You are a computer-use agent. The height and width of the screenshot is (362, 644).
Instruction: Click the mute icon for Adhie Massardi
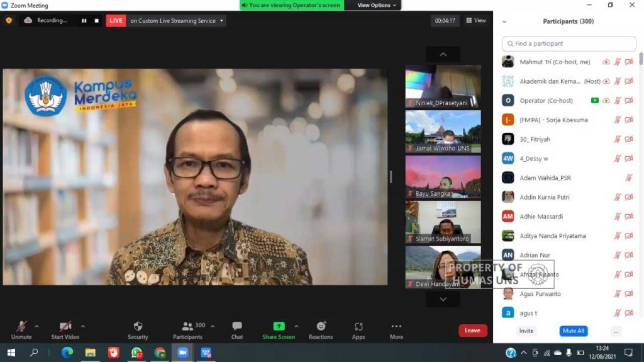[618, 217]
